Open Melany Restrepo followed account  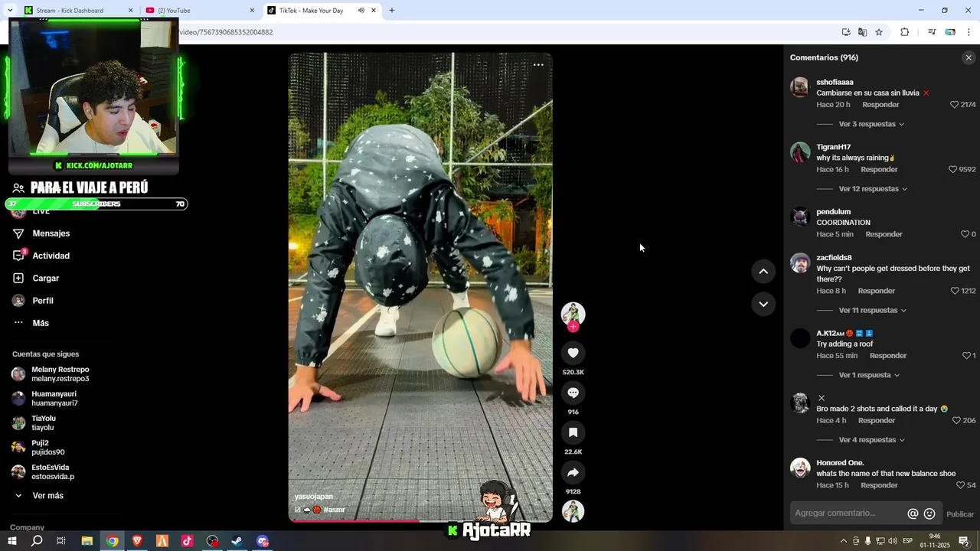point(51,374)
